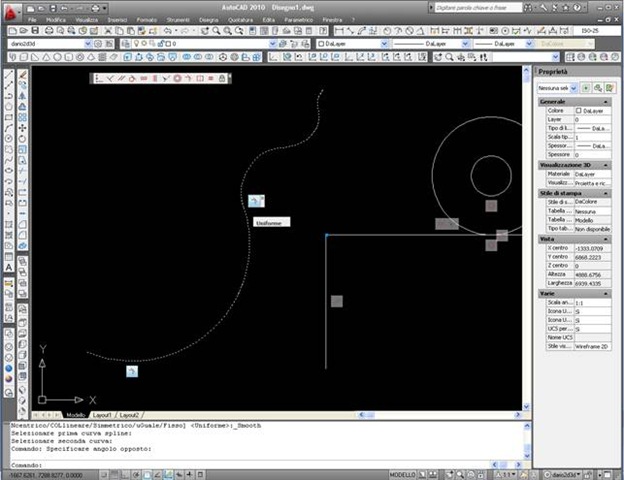
Task: Toggle Dynamic Input in the status bar
Action: pyautogui.click(x=179, y=475)
